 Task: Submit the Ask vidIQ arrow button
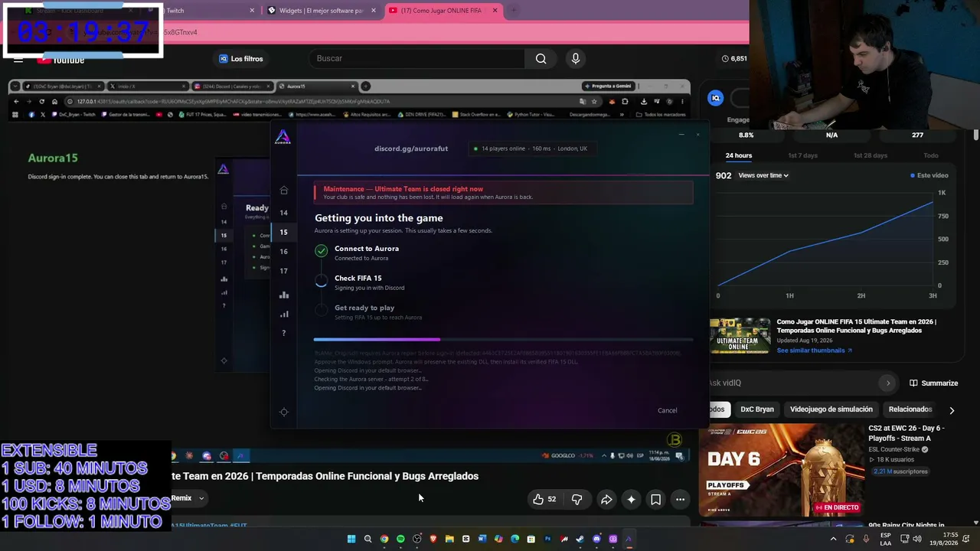point(888,383)
